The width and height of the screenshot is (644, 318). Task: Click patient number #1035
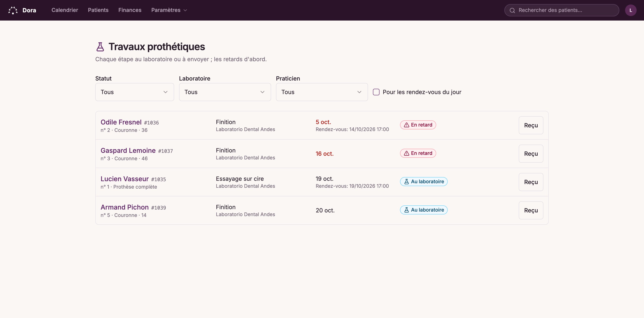click(x=158, y=180)
